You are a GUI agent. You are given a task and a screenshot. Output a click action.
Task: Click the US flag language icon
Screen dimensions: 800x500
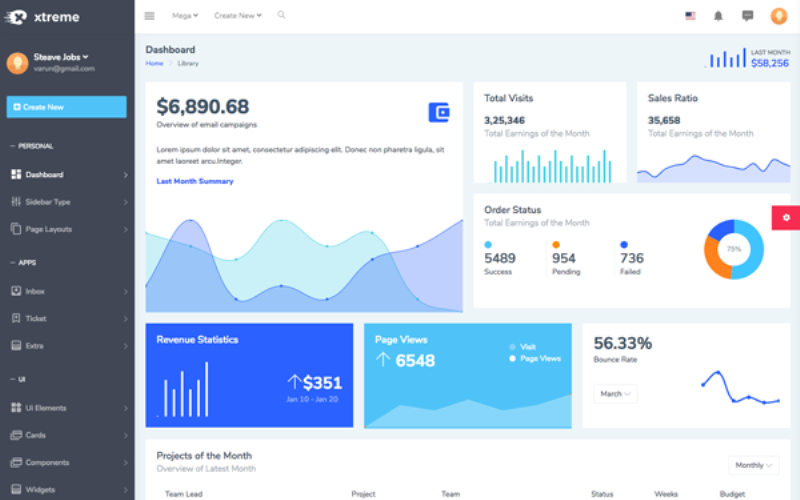[x=690, y=16]
